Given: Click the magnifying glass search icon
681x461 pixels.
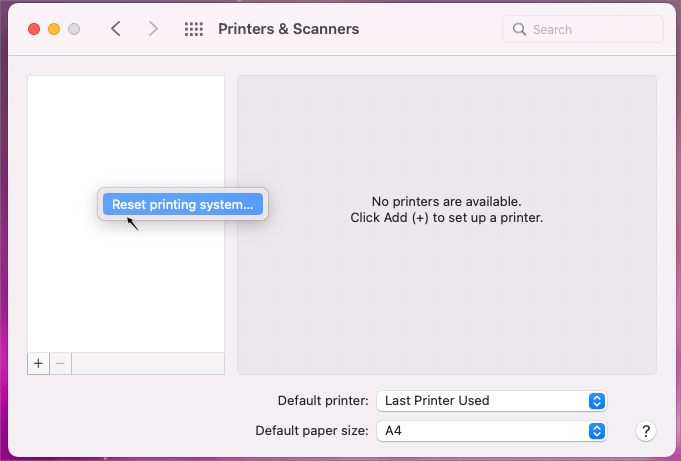Looking at the screenshot, I should [x=519, y=29].
